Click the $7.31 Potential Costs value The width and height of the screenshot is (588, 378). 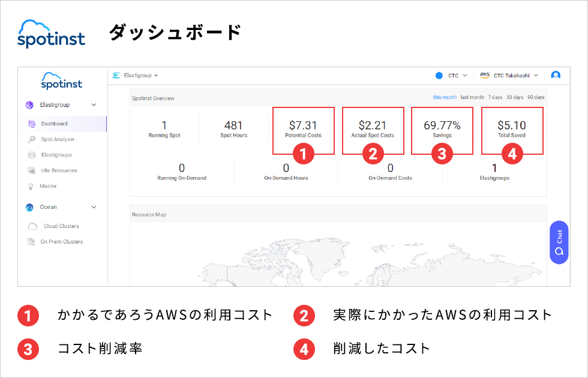pos(303,125)
